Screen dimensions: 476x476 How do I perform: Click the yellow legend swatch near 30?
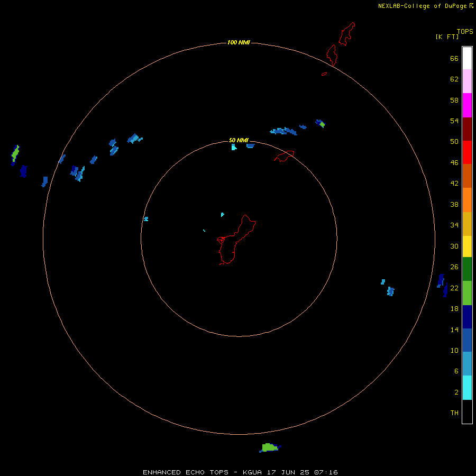[x=467, y=246]
